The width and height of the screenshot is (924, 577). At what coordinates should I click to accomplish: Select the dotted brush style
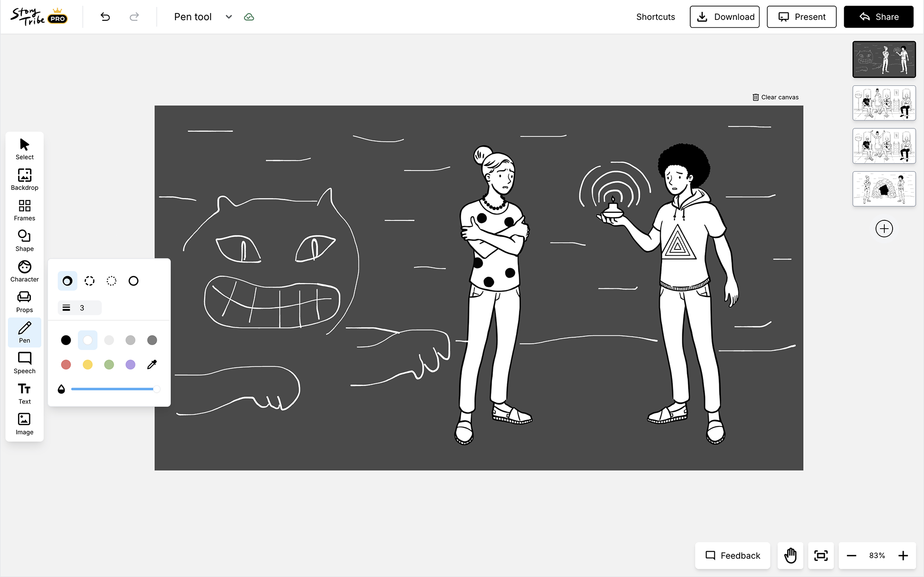(x=111, y=281)
